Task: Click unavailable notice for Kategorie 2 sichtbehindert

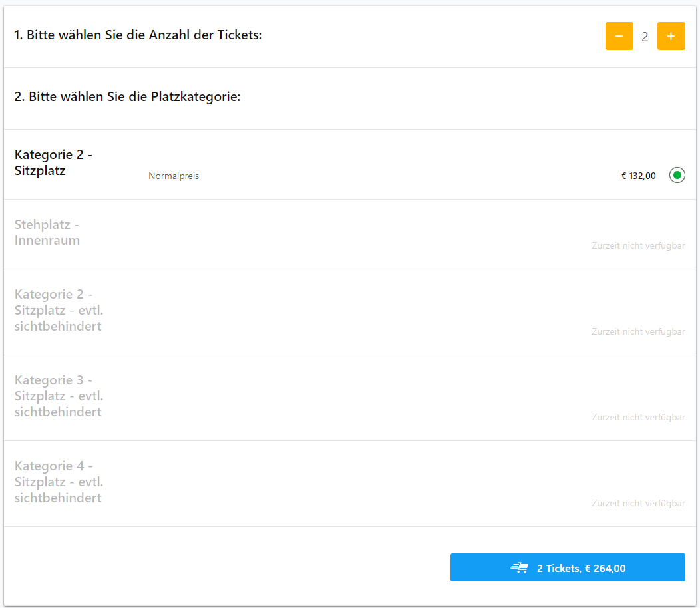Action: click(638, 332)
